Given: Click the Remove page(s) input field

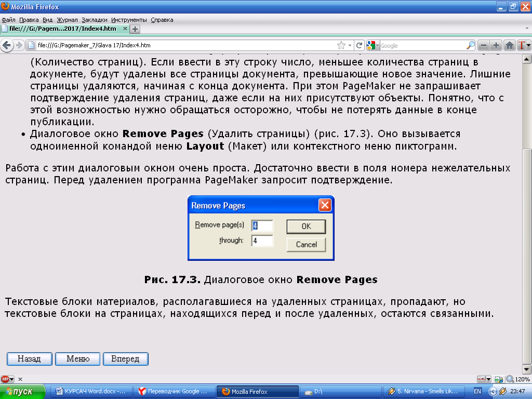Looking at the screenshot, I should tap(262, 225).
